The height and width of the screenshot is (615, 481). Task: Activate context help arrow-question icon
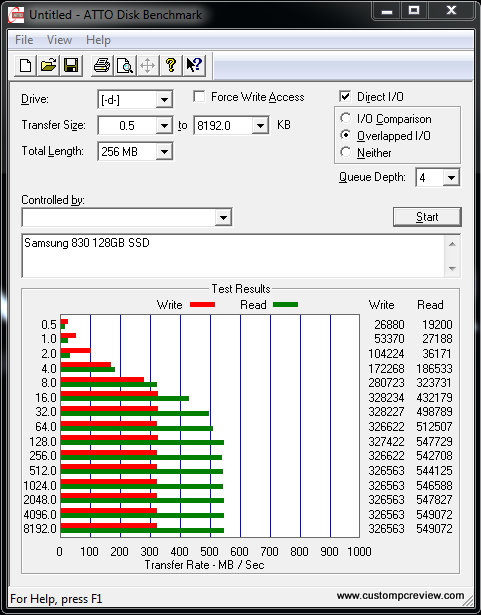pyautogui.click(x=194, y=66)
